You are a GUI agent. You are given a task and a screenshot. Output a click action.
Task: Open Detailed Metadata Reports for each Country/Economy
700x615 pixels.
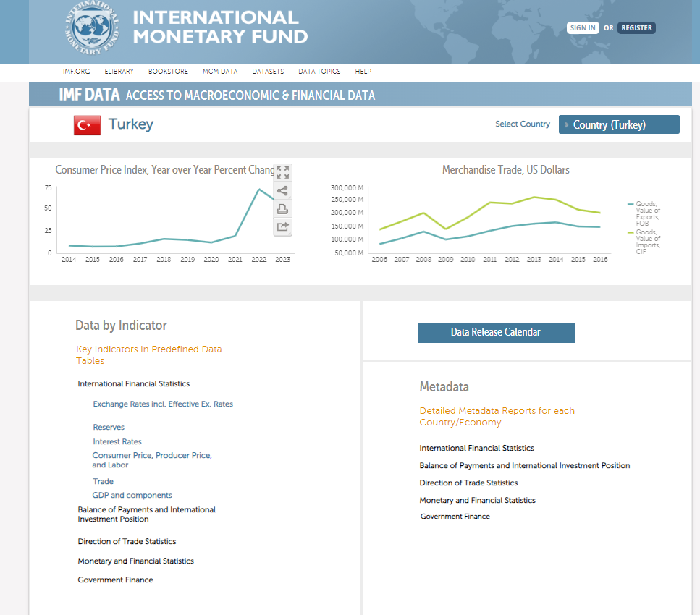pyautogui.click(x=497, y=417)
